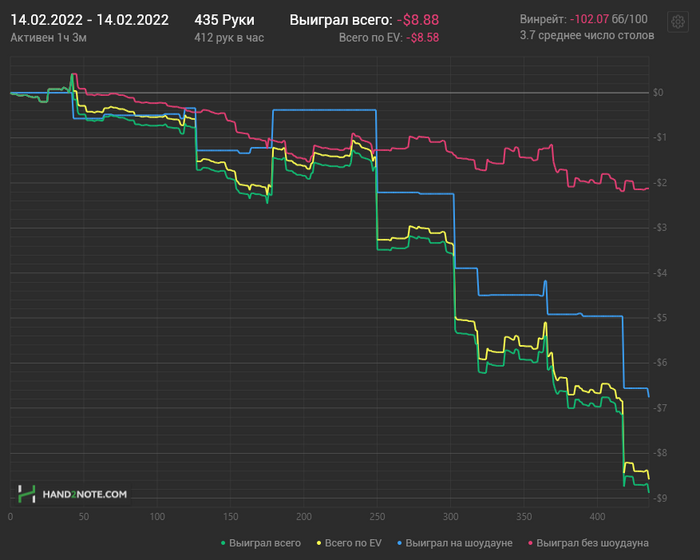Click the blue legend dot for Выиграл на шоудауне
This screenshot has width=700, height=560.
tap(400, 543)
